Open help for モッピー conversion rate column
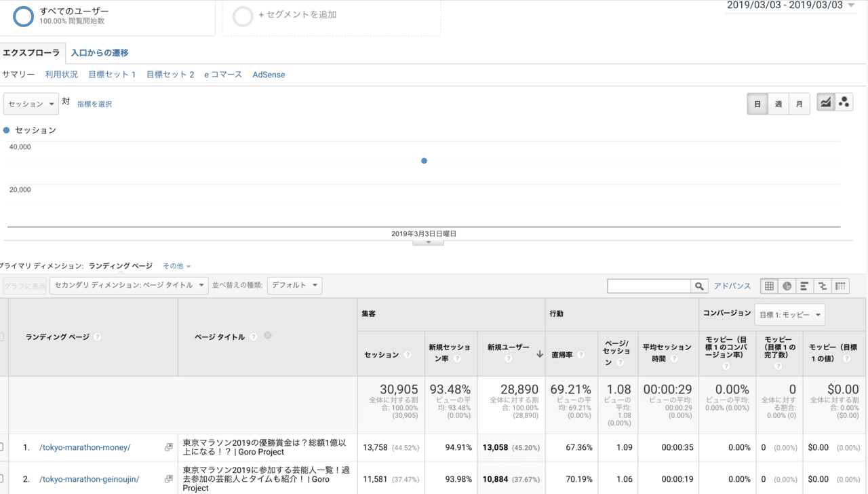 pos(726,366)
